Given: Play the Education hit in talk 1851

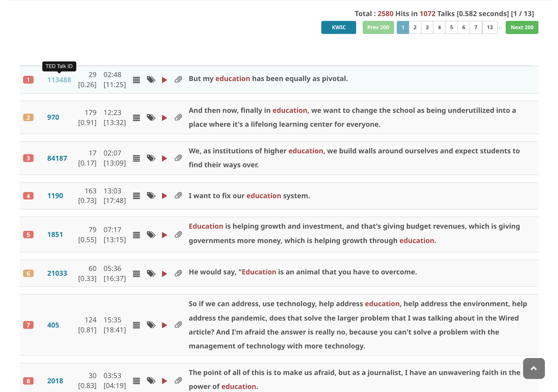Looking at the screenshot, I should pos(164,235).
